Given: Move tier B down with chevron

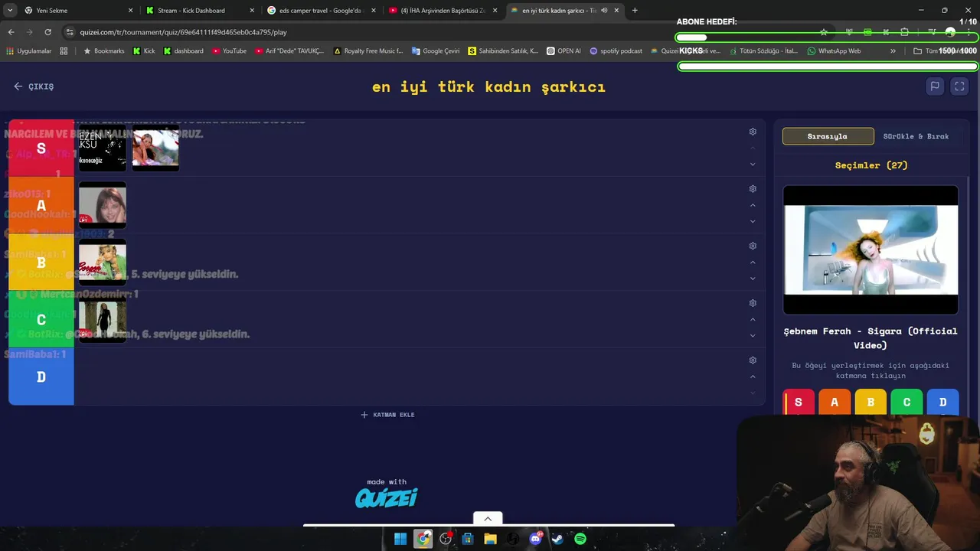Looking at the screenshot, I should click(x=753, y=279).
